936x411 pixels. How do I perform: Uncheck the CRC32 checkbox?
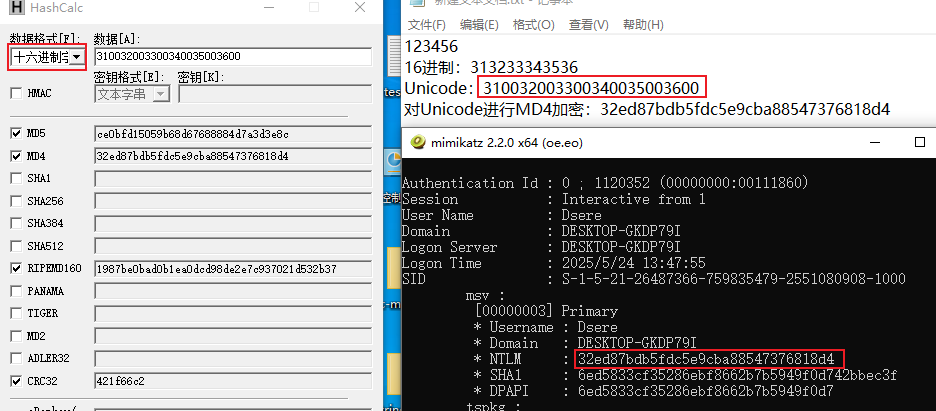pos(16,381)
